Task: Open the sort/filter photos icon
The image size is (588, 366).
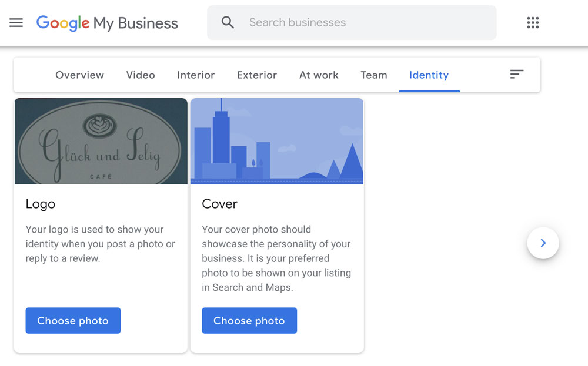Action: (x=516, y=74)
